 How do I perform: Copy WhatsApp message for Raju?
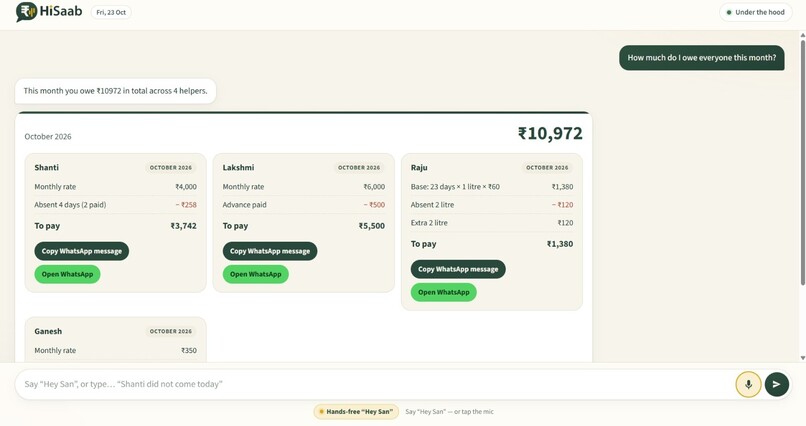(458, 269)
